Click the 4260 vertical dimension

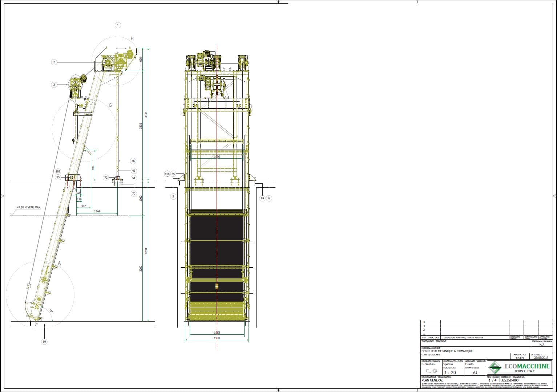[x=146, y=251]
